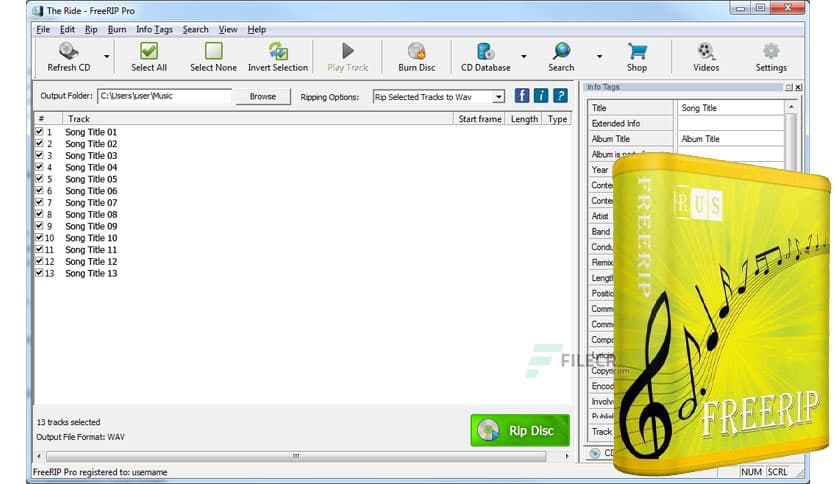
Task: Uncheck track 13 Song Title 13
Action: pos(39,272)
